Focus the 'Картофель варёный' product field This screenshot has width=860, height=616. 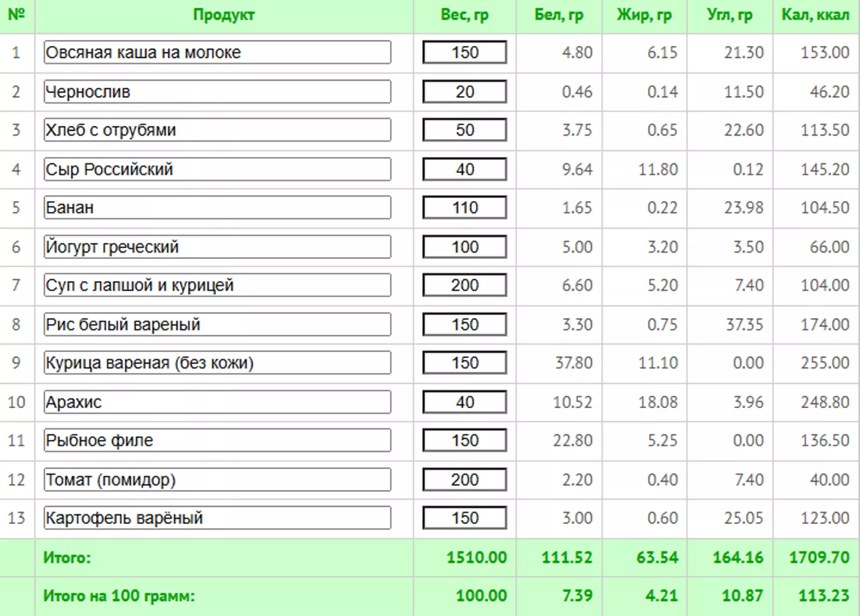(217, 518)
